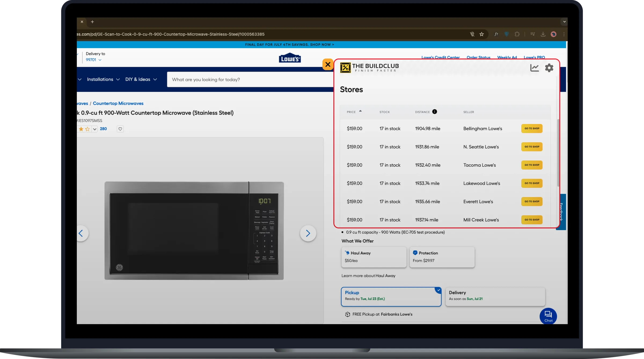Expand the Installations menu
The height and width of the screenshot is (359, 644).
pos(103,79)
